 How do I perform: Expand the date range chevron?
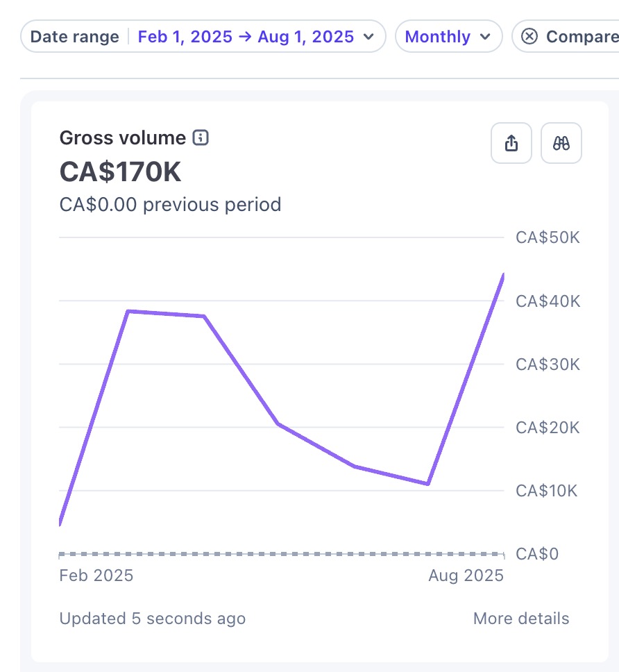pos(368,36)
